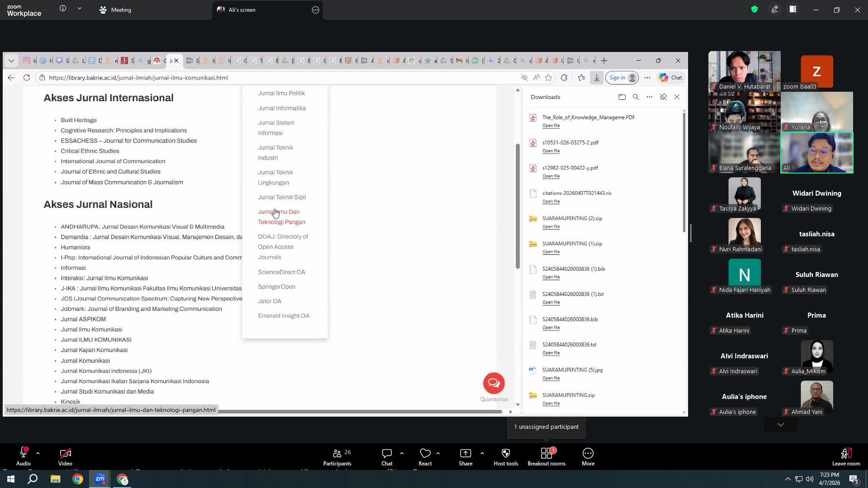Viewport: 868px width, 488px height.
Task: Mute or unmute the Audio microphone
Action: [x=24, y=456]
